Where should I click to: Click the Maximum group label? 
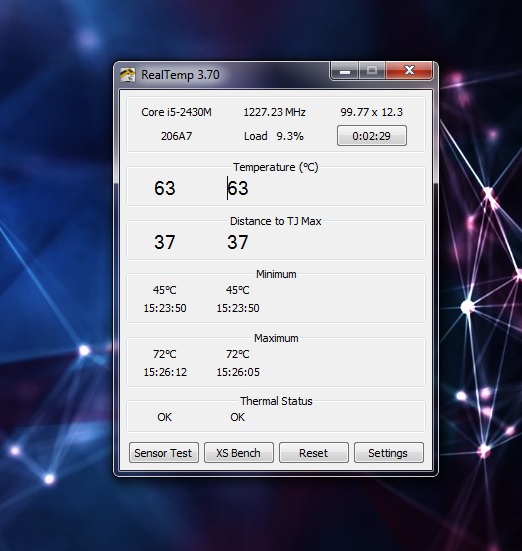tap(276, 338)
